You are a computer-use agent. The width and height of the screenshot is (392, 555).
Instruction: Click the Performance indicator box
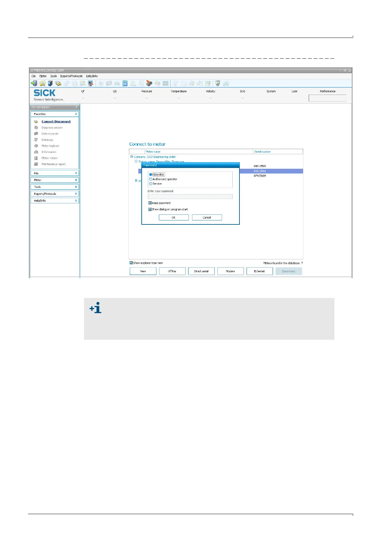327,98
